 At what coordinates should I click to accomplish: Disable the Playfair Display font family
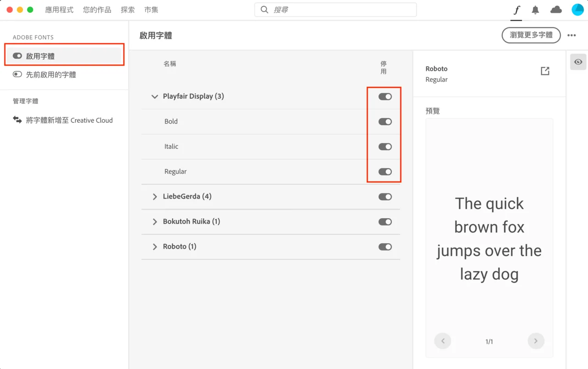pos(385,97)
